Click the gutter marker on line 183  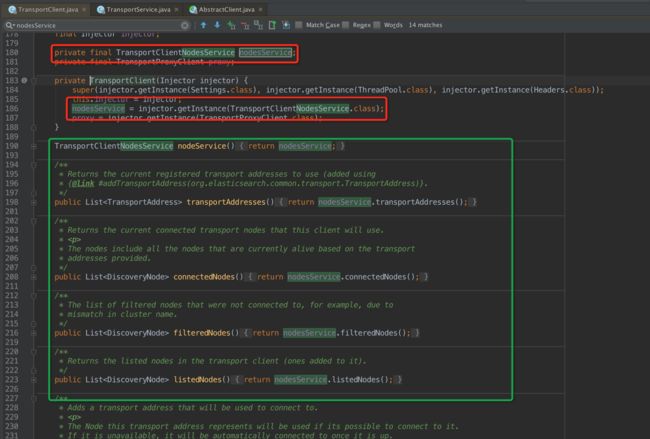[24, 80]
